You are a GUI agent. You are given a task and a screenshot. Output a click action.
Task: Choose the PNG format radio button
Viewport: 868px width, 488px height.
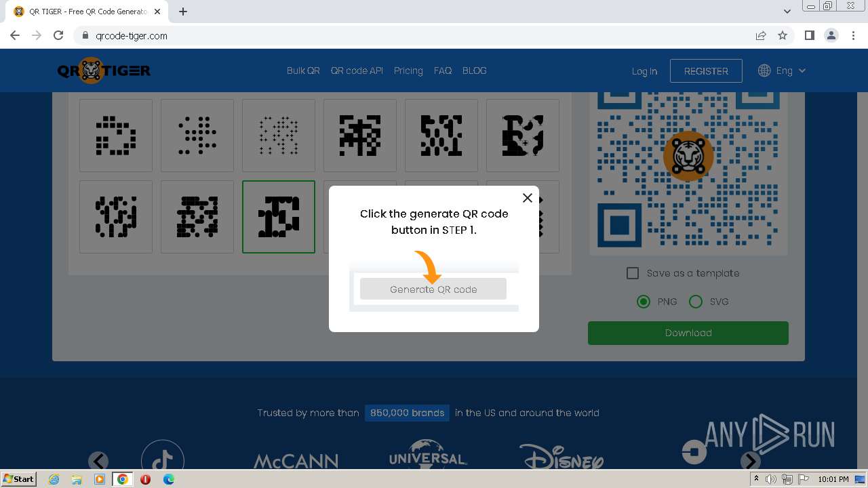(x=644, y=302)
